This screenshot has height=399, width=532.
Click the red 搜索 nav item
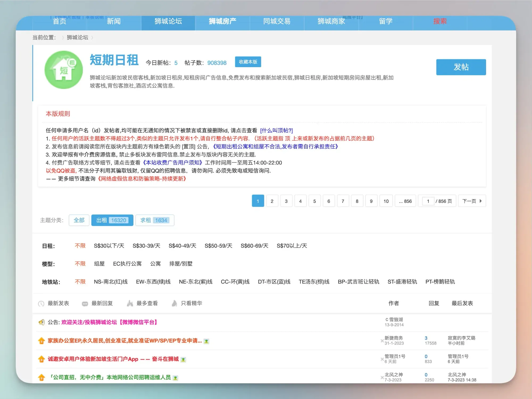(x=440, y=21)
